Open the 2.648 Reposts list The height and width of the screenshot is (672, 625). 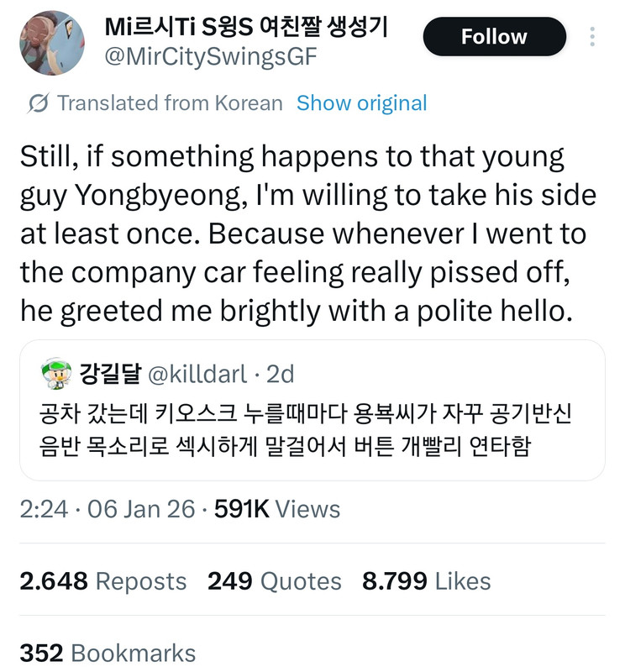tap(102, 581)
